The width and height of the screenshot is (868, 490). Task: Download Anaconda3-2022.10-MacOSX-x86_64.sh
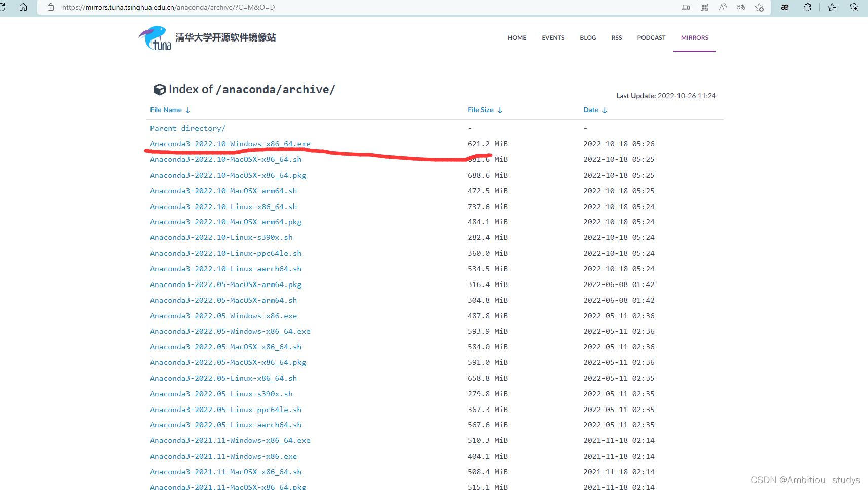pos(225,159)
